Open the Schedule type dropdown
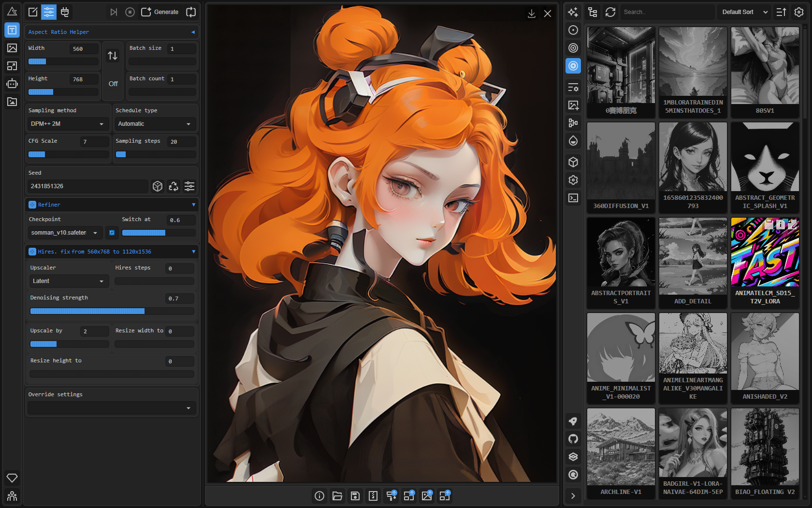The width and height of the screenshot is (812, 508). (x=155, y=124)
